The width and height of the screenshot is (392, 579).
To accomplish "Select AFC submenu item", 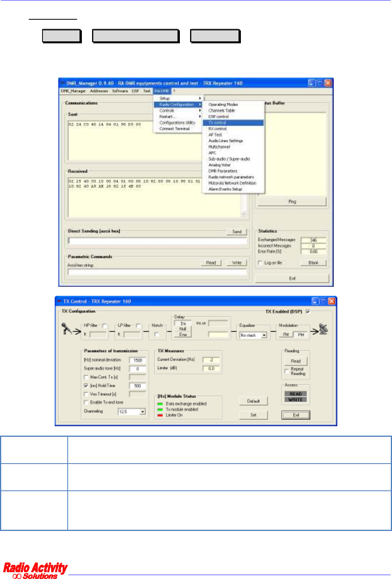I will (233, 153).
